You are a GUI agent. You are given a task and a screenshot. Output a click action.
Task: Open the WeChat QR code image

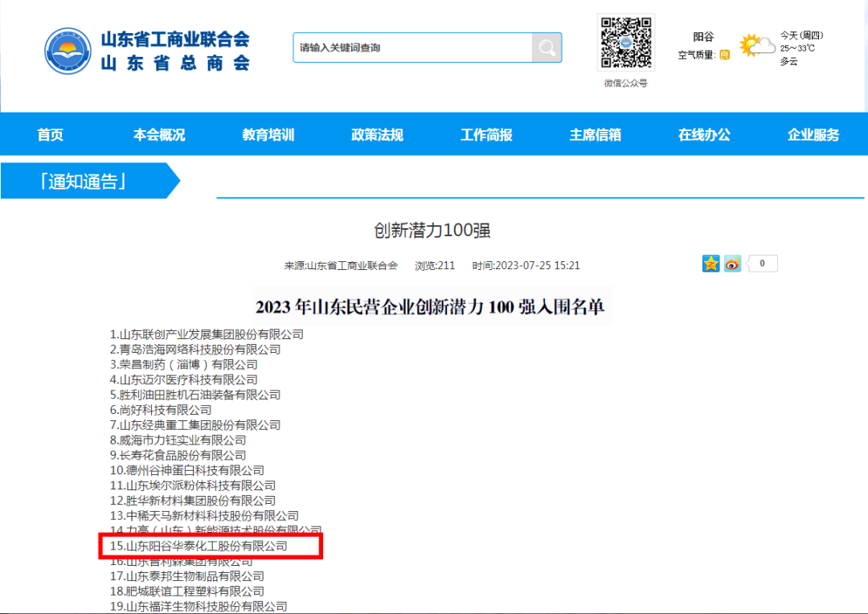click(626, 43)
